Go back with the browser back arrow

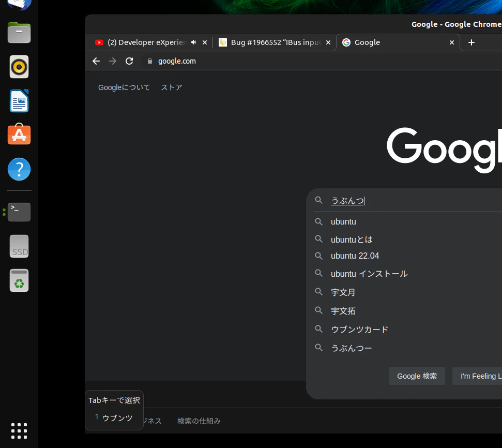click(96, 61)
